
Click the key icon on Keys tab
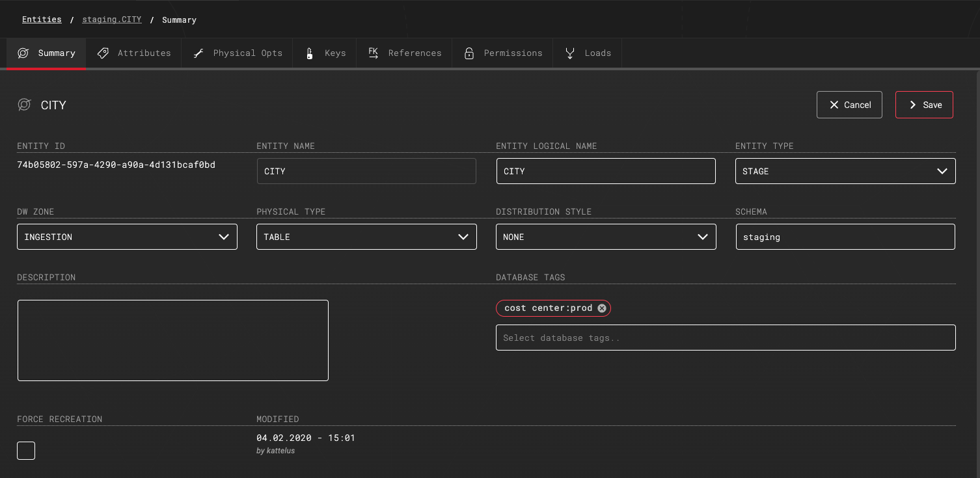(309, 53)
